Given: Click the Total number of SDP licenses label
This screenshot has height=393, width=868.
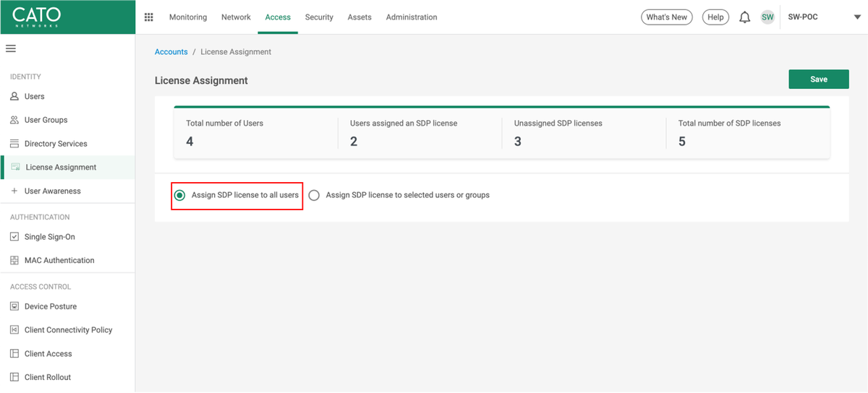Looking at the screenshot, I should tap(730, 124).
